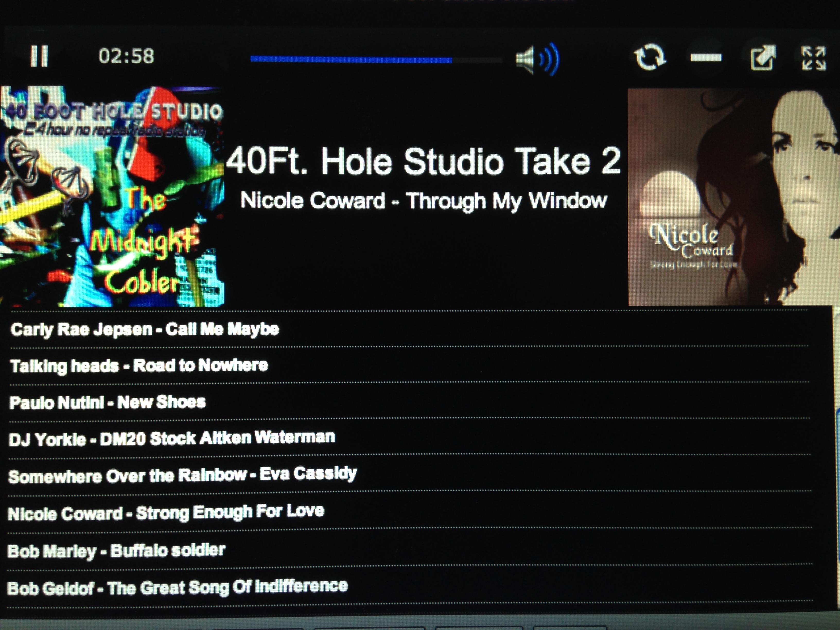Open 40 Foot Hole Studio station artwork

pyautogui.click(x=112, y=196)
